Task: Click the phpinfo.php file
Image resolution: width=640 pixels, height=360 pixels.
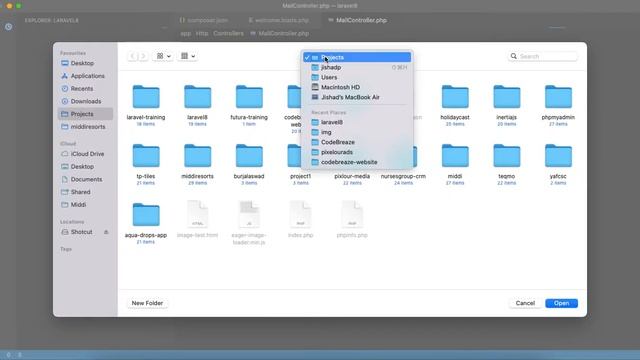Action: point(352,214)
